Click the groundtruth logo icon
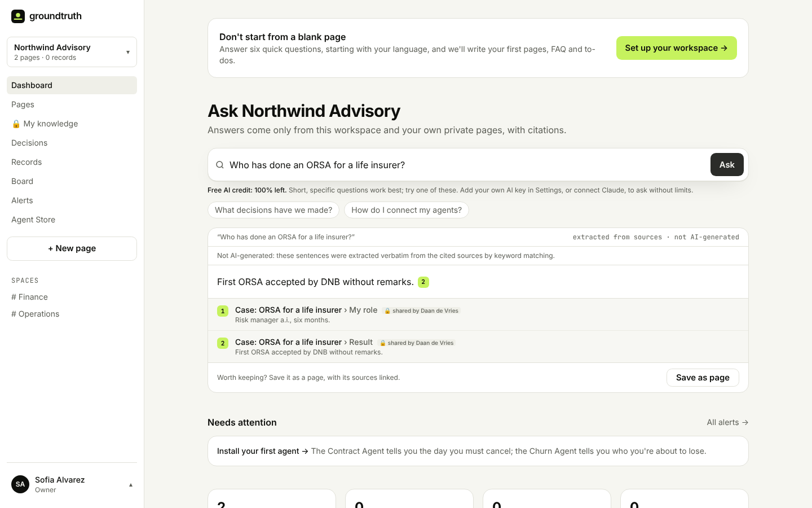Screen dimensions: 812x508 (x=18, y=16)
